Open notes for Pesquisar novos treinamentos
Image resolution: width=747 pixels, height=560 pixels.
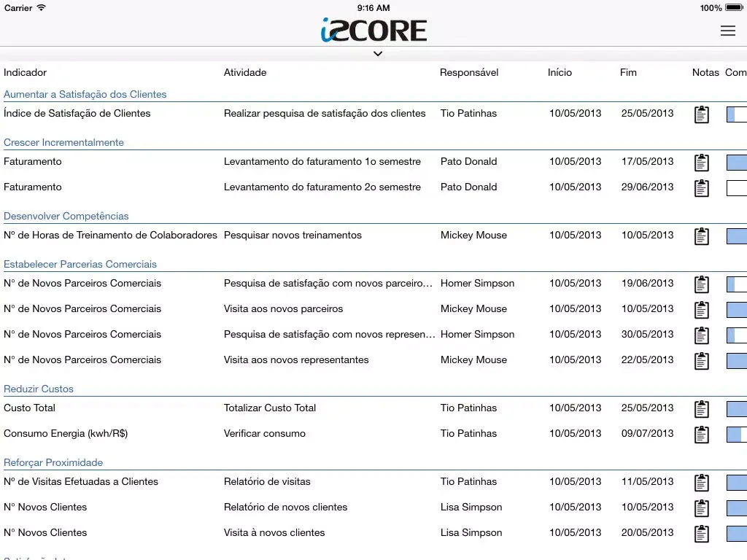701,236
